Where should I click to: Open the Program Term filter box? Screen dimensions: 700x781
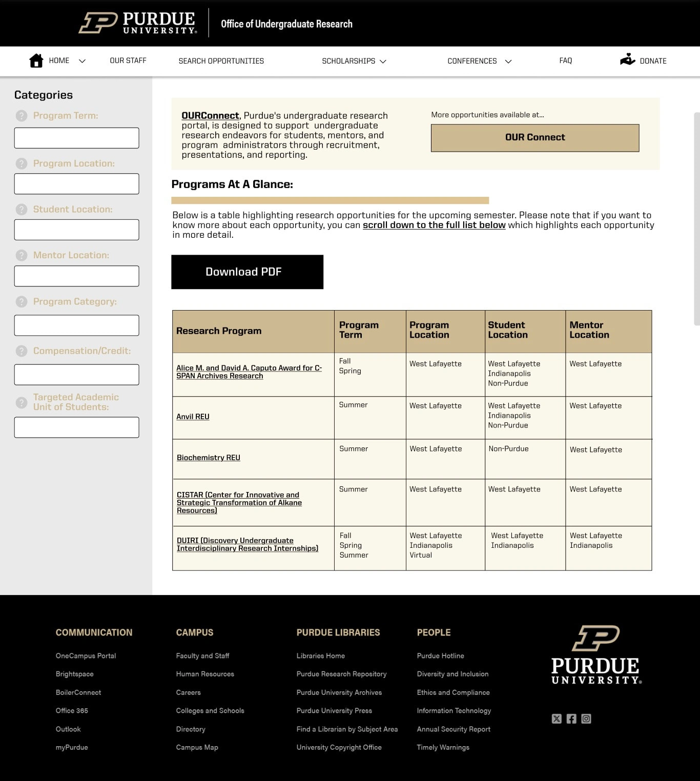[x=77, y=138]
